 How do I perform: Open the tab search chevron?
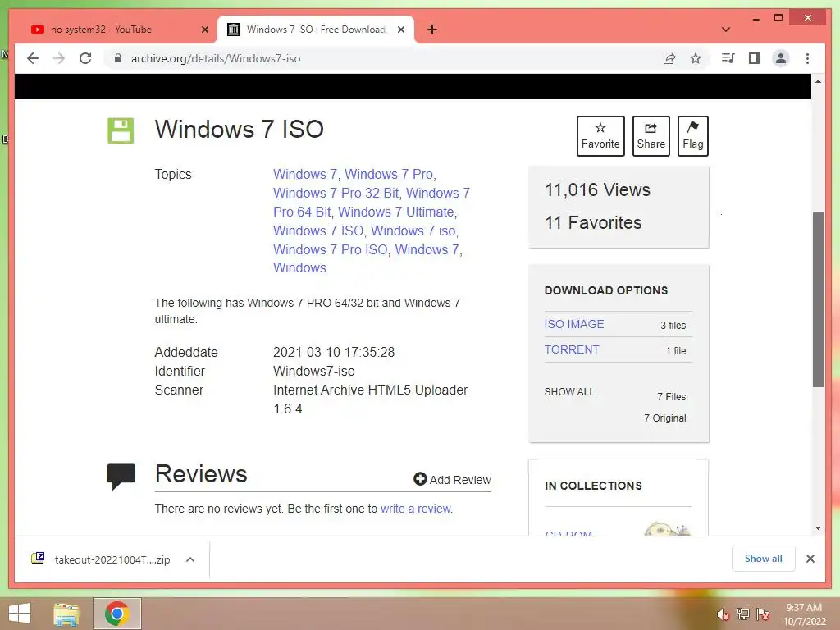[x=726, y=30]
